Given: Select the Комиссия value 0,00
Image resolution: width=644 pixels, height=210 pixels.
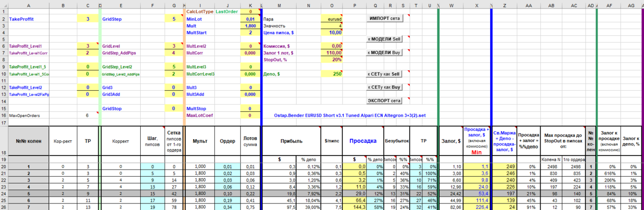Looking at the screenshot, I should tap(331, 45).
